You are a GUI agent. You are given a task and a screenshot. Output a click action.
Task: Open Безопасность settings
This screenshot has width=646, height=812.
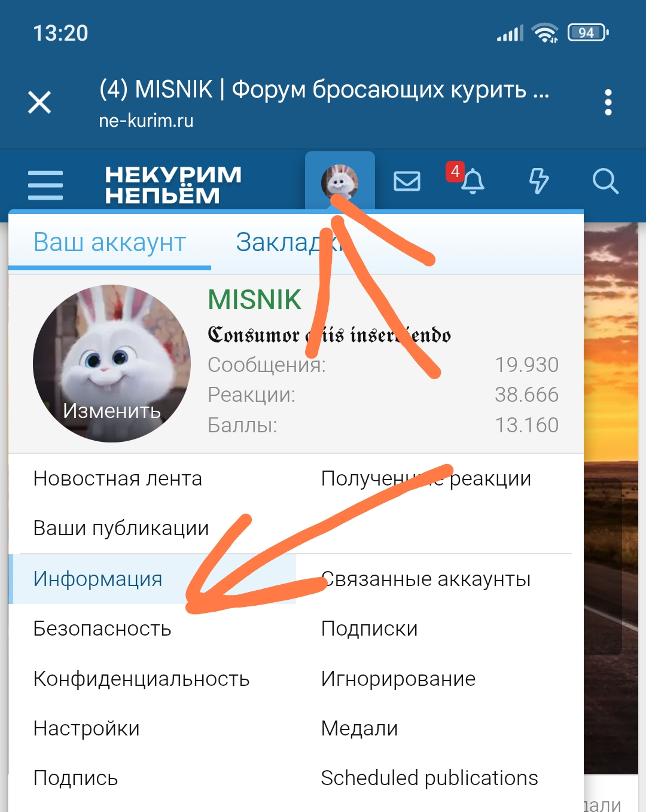tap(102, 628)
